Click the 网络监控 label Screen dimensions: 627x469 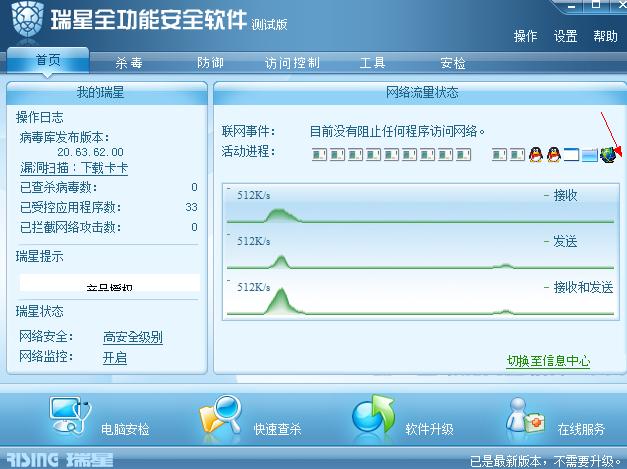[x=46, y=356]
